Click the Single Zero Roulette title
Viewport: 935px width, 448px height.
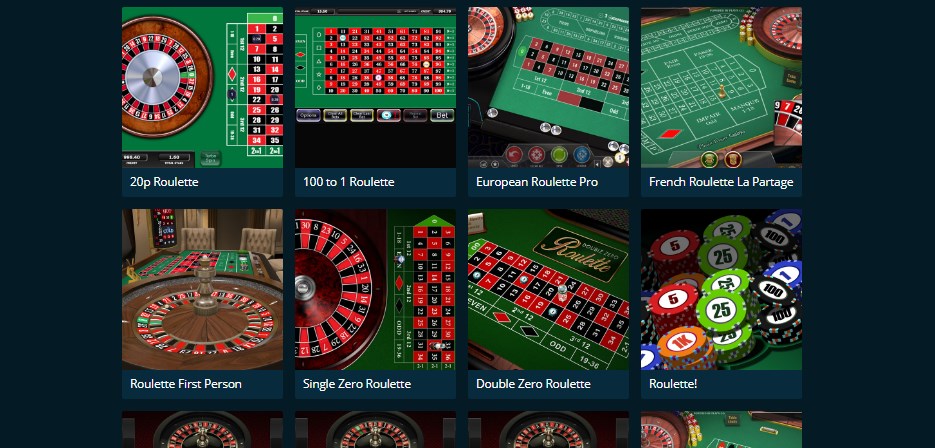[357, 384]
